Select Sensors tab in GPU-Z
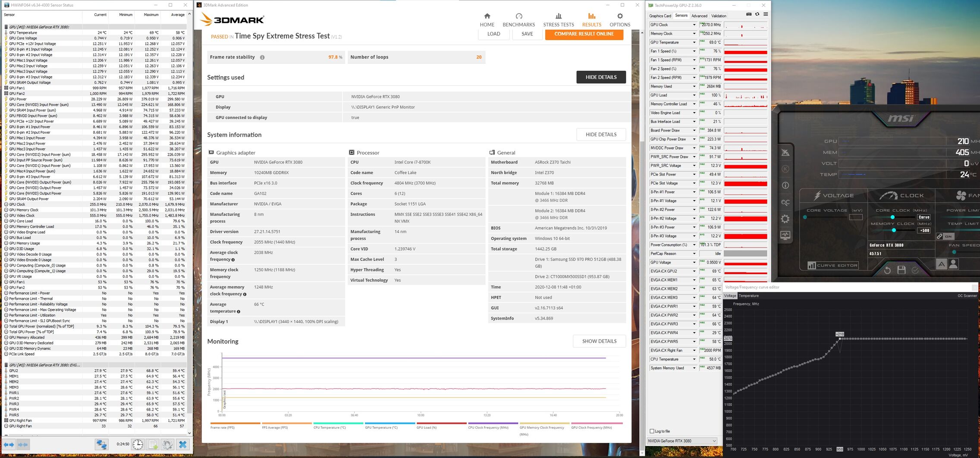 pyautogui.click(x=682, y=16)
